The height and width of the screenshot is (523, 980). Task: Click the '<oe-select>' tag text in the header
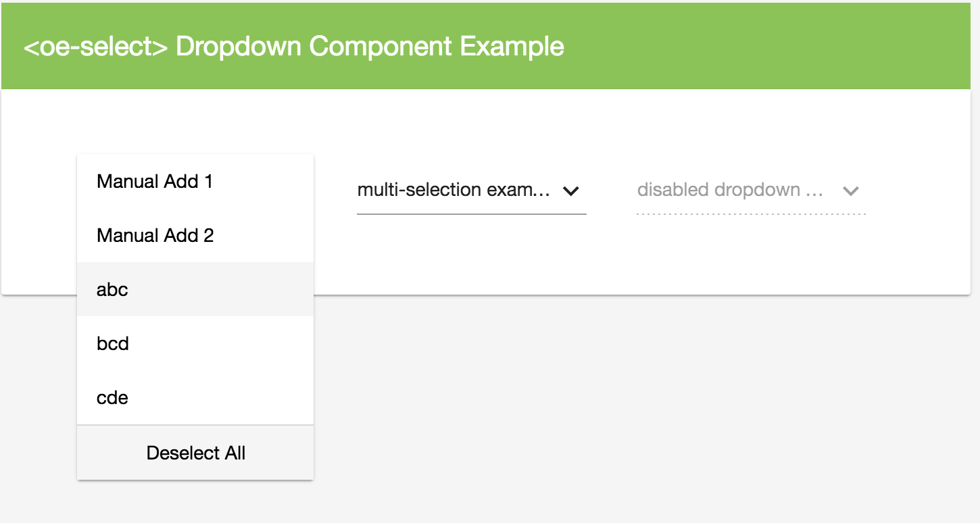point(95,47)
